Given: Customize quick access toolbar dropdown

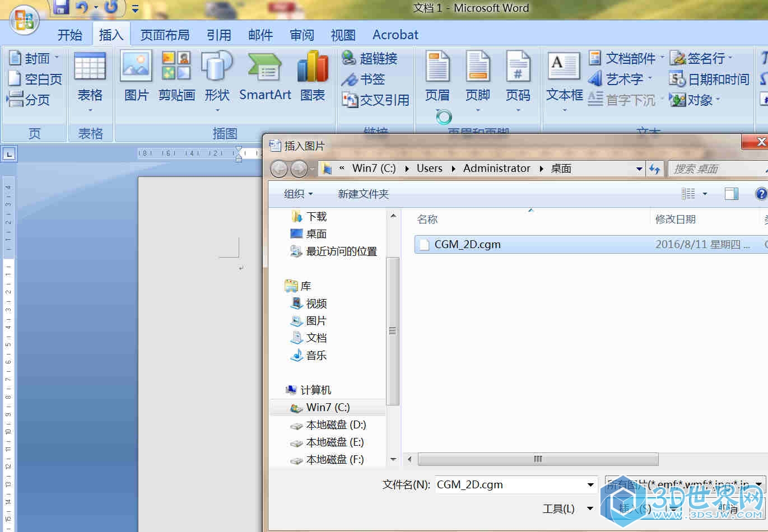Looking at the screenshot, I should pyautogui.click(x=135, y=8).
